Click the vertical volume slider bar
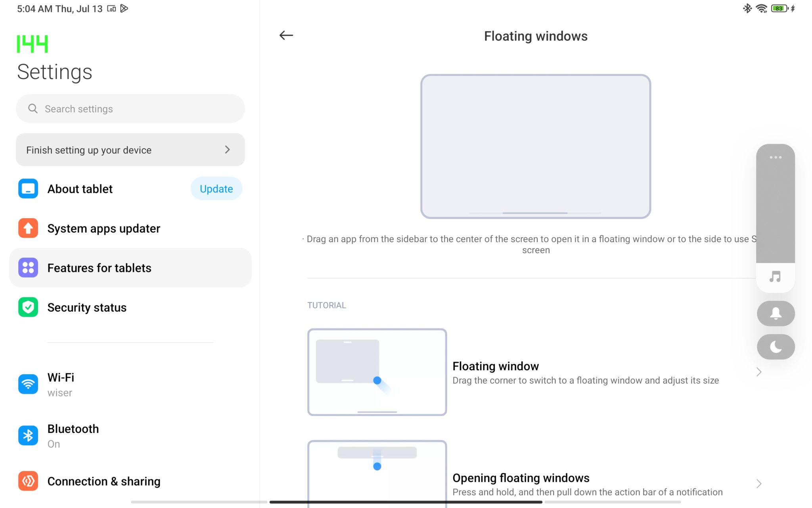 coord(776,210)
